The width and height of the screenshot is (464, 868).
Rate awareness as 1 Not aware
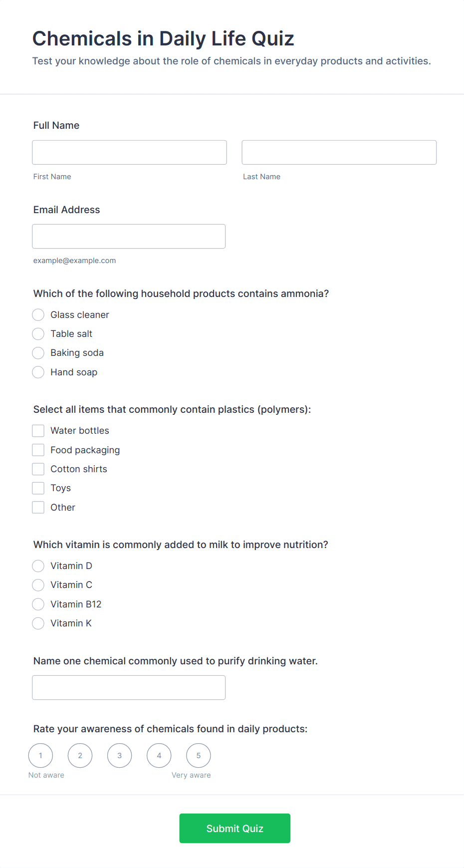[40, 755]
